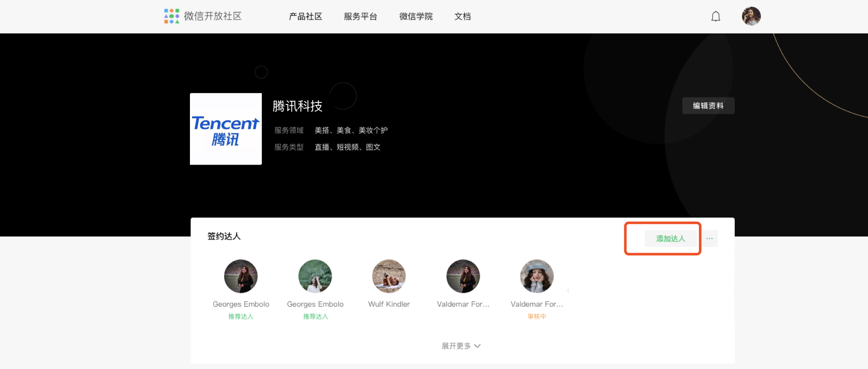Select Valdemar For… avatar with hat

tap(537, 276)
